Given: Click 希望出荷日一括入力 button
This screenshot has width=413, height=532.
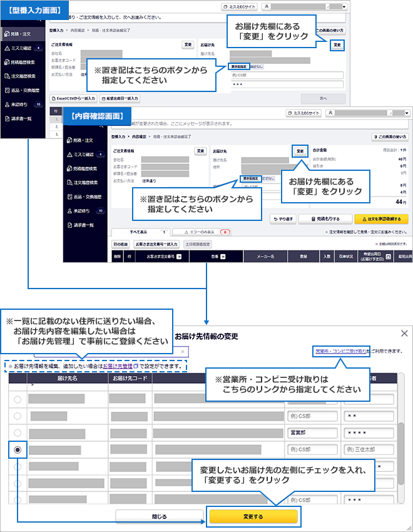Looking at the screenshot, I should [x=120, y=98].
